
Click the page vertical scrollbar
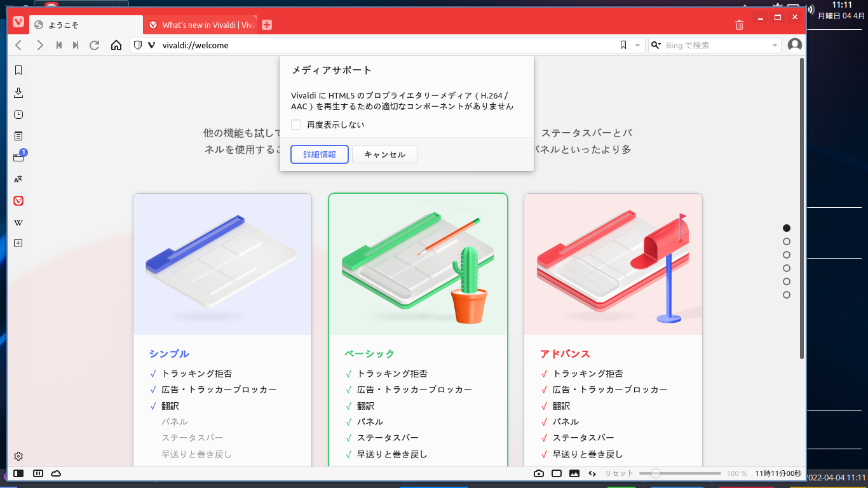pos(802,208)
